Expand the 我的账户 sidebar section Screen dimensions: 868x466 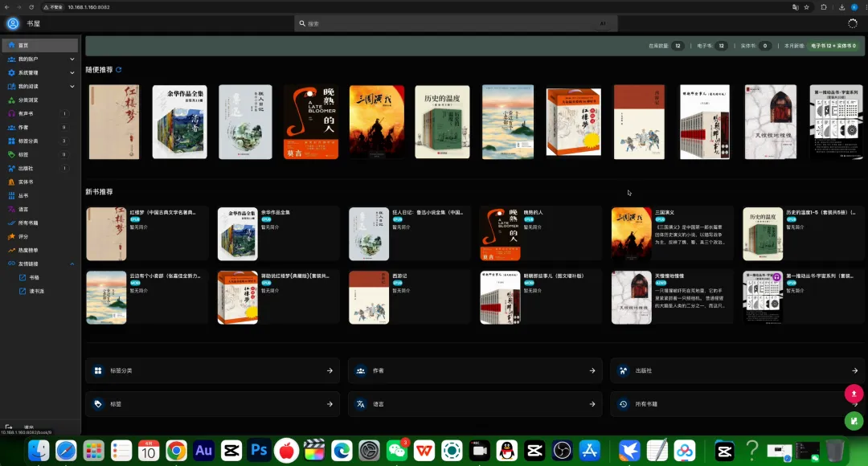point(40,59)
